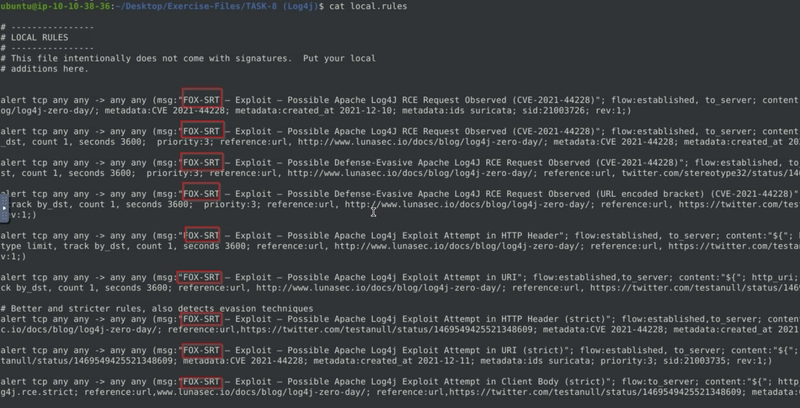This screenshot has width=800, height=408.
Task: Open the twitter.com/stereotype32 reference link
Action: [710, 173]
